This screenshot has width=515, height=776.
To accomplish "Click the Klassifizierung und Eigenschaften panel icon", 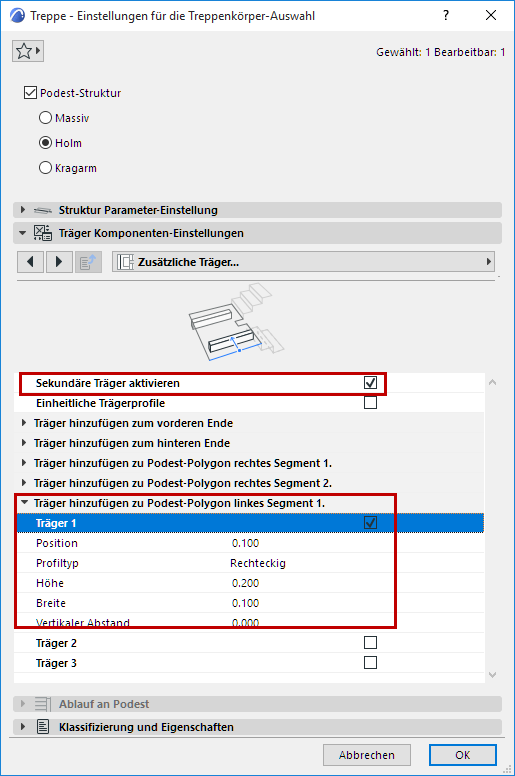I will pos(43,727).
